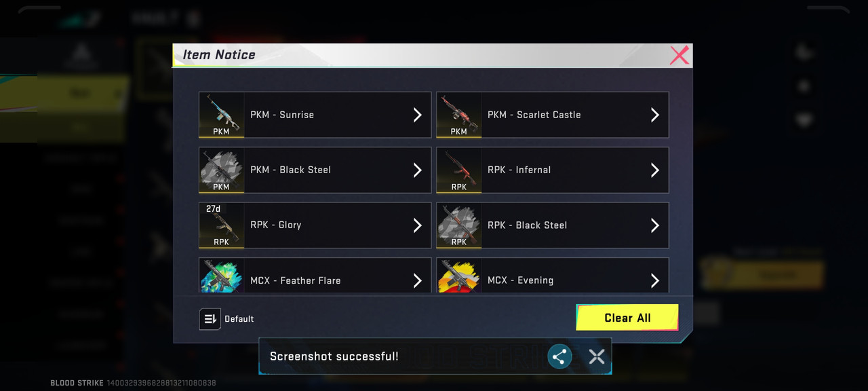Share the screenshot via share icon
868x391 pixels.
[x=559, y=356]
